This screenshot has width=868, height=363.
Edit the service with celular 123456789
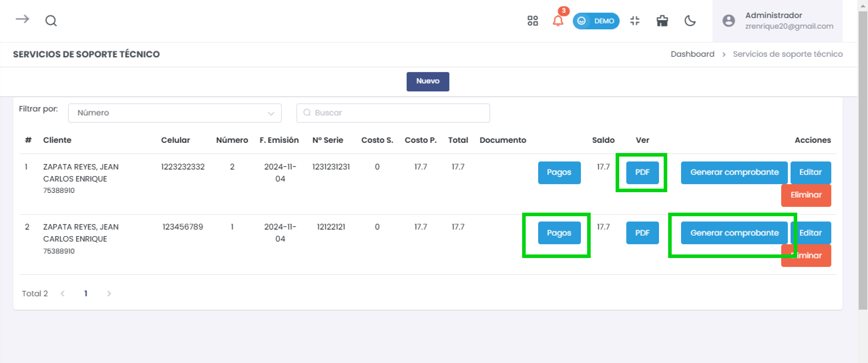point(810,233)
